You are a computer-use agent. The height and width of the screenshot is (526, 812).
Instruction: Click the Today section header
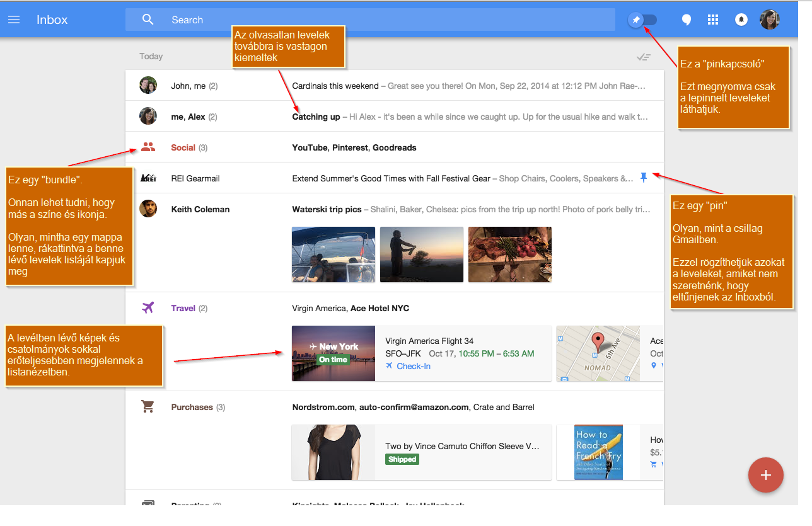click(x=151, y=57)
